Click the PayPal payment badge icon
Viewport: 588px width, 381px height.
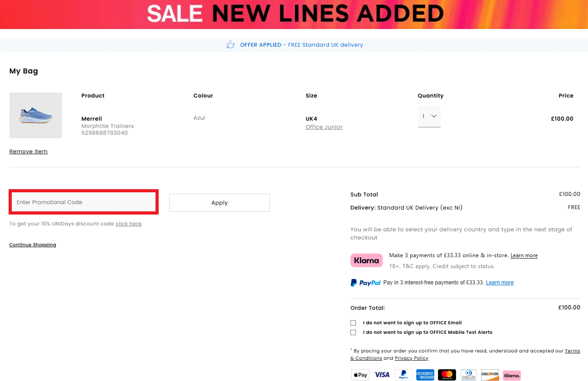tap(403, 375)
